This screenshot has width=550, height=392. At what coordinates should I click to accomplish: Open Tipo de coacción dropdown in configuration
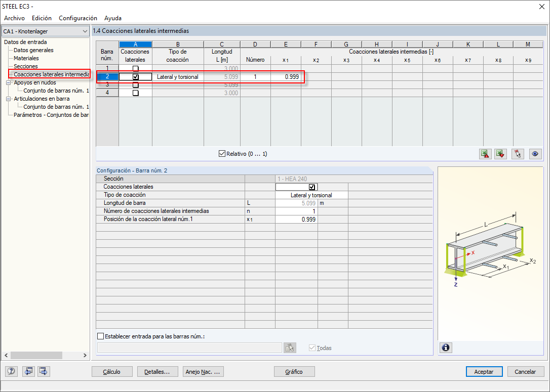(x=311, y=195)
